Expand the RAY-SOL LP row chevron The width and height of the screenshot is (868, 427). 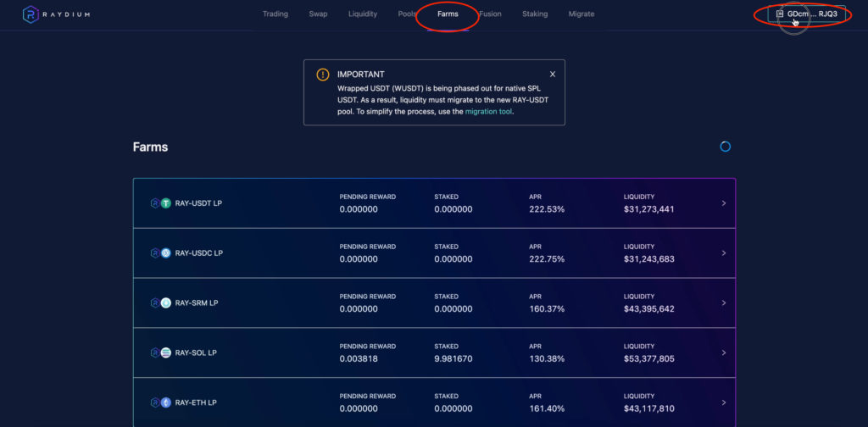pos(724,352)
